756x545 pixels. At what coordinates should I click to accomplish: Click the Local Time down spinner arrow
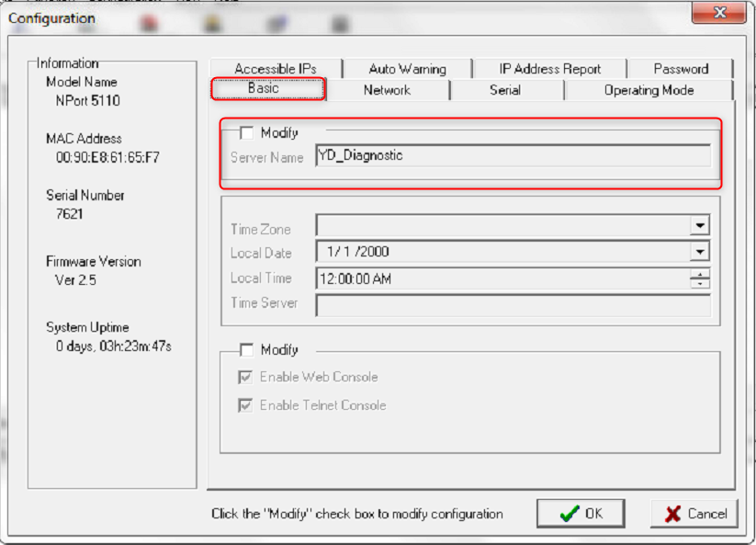coord(701,283)
